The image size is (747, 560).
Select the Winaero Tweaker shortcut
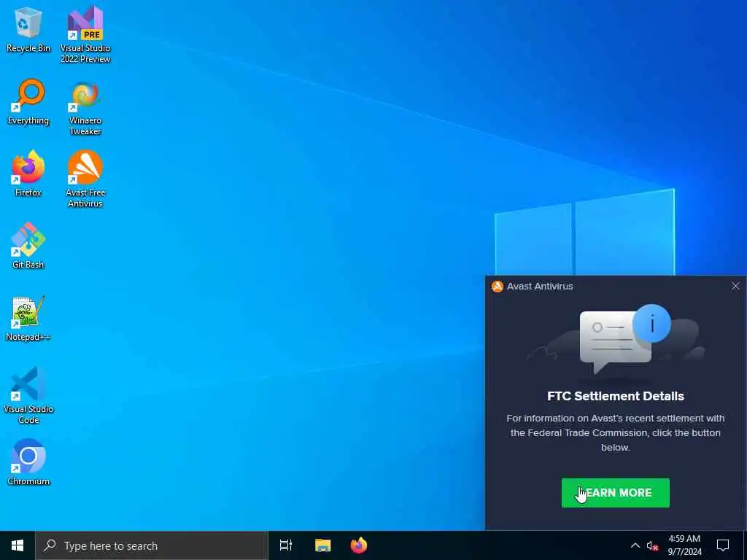(x=85, y=108)
